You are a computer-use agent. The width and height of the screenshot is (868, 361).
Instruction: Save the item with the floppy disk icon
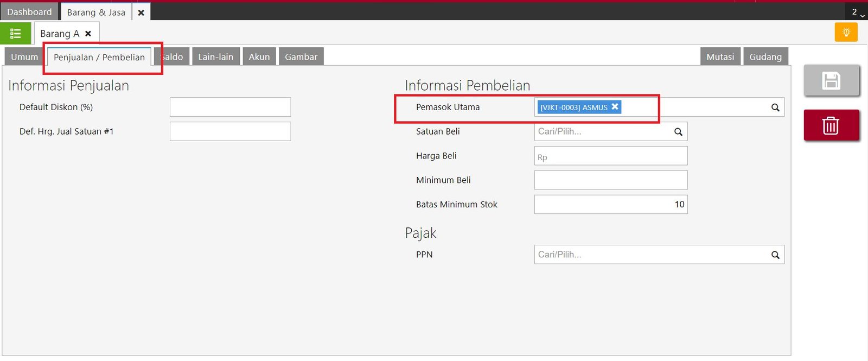[x=831, y=81]
